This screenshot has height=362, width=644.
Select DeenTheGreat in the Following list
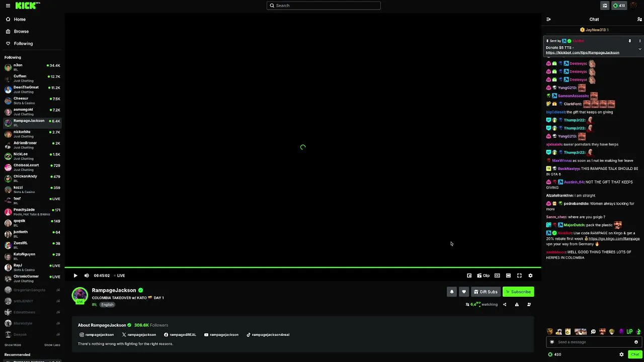coord(32,89)
